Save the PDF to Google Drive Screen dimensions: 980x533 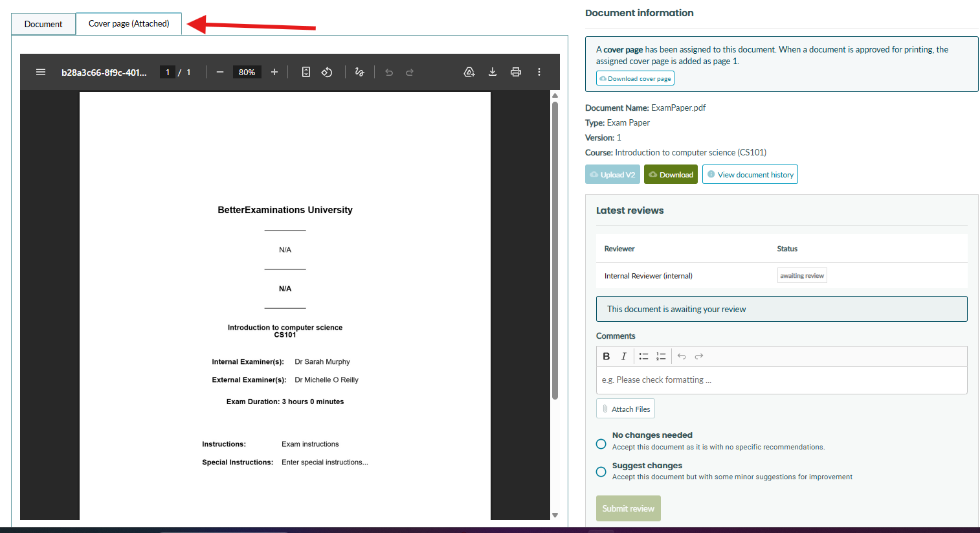coord(470,72)
